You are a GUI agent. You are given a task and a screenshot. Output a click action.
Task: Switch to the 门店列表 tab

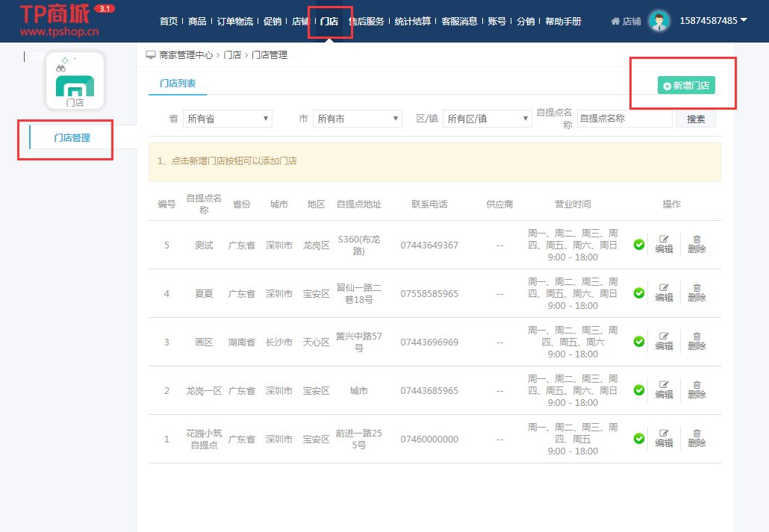coord(178,84)
